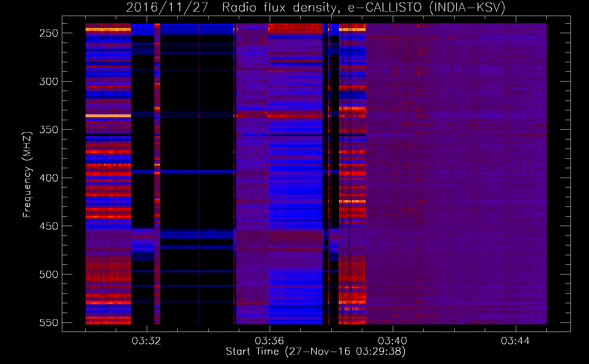
Task: Select the 550 frequency tick label
Action: pos(49,323)
